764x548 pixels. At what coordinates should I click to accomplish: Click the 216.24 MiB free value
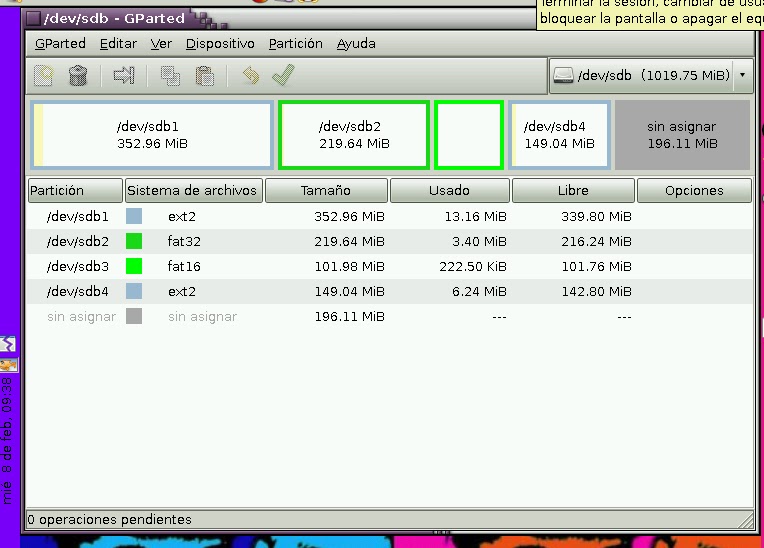pyautogui.click(x=596, y=242)
